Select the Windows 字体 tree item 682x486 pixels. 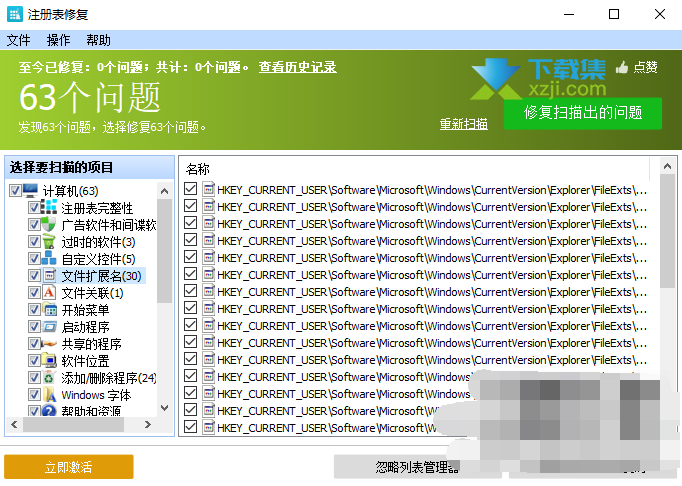click(x=96, y=395)
